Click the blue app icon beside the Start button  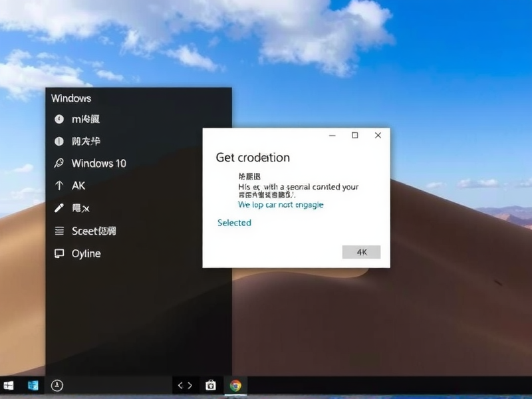point(32,385)
